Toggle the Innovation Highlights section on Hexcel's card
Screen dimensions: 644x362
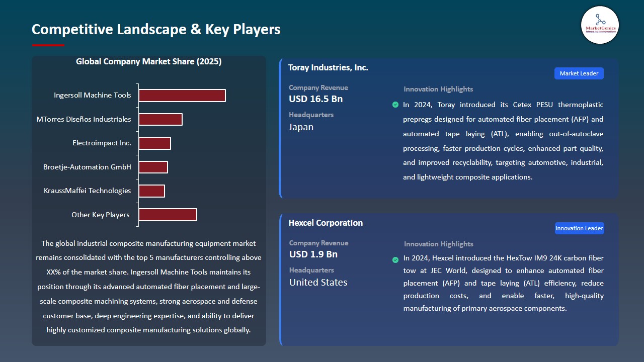(x=438, y=244)
